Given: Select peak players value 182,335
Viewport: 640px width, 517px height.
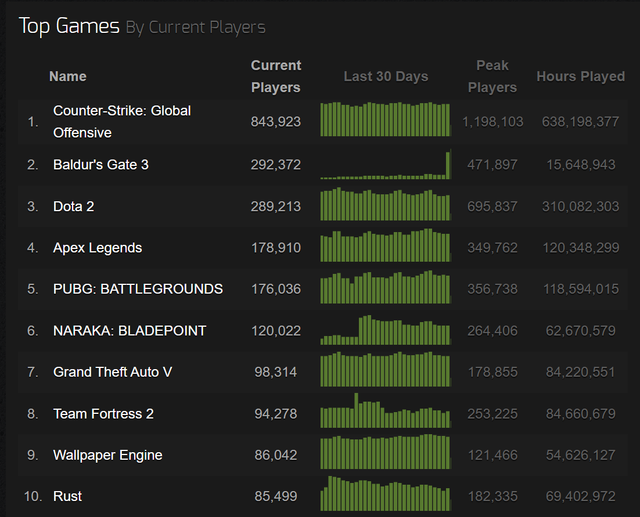Looking at the screenshot, I should 493,496.
